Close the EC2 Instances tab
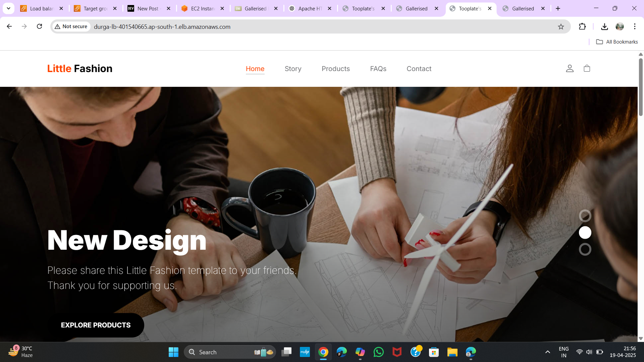The width and height of the screenshot is (644, 362). [x=222, y=8]
